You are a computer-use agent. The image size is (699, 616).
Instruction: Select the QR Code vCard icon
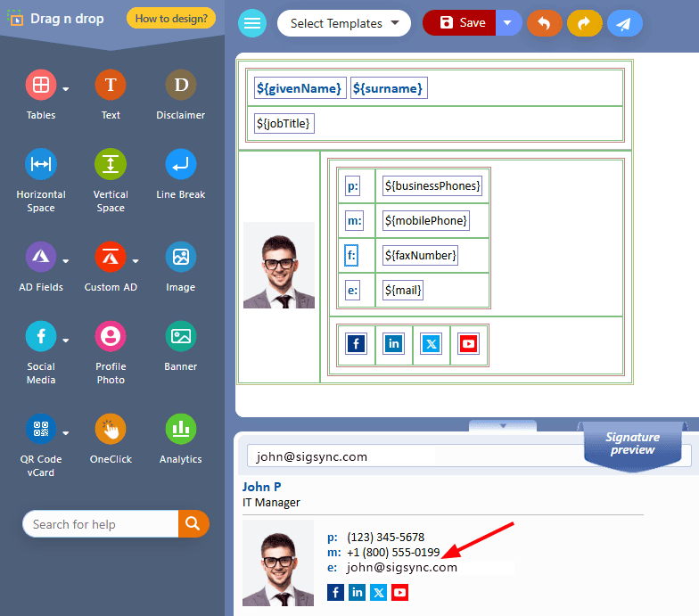[x=41, y=429]
